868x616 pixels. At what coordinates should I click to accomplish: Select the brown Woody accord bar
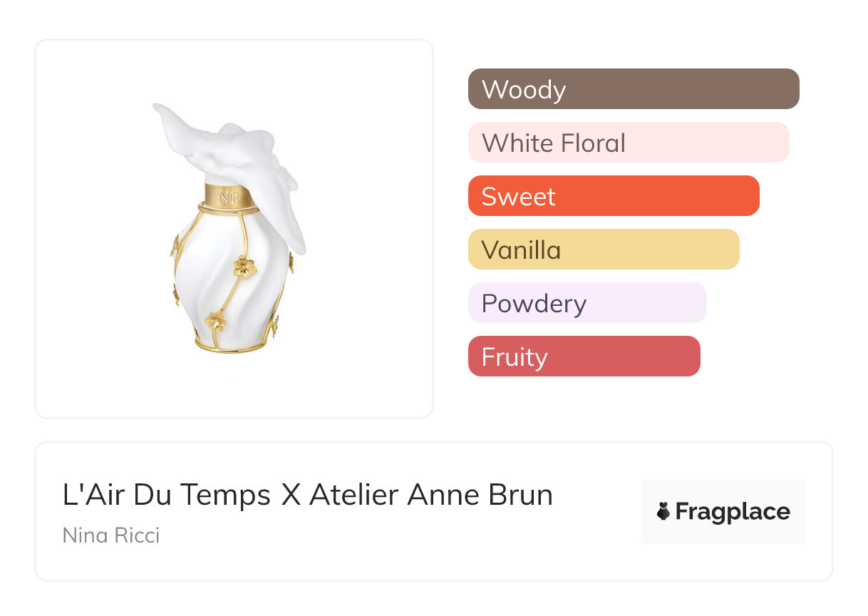click(x=634, y=89)
